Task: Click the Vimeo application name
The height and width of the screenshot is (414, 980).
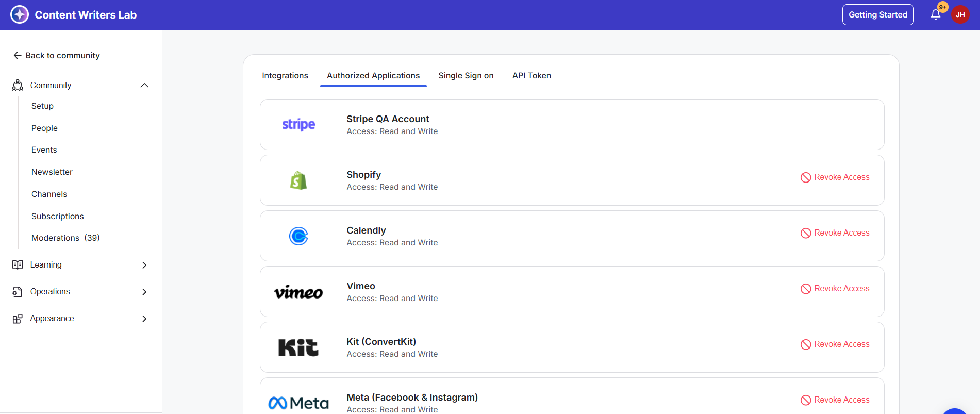Action: point(361,286)
